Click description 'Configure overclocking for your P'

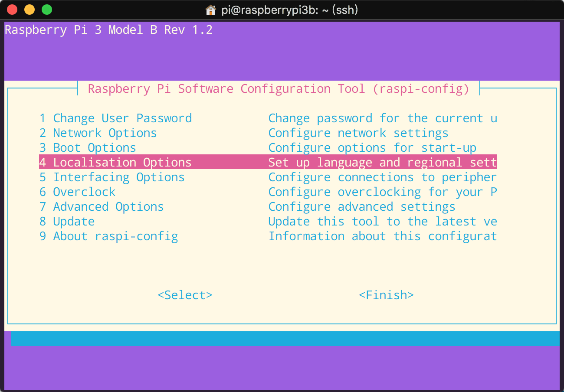coord(383,192)
